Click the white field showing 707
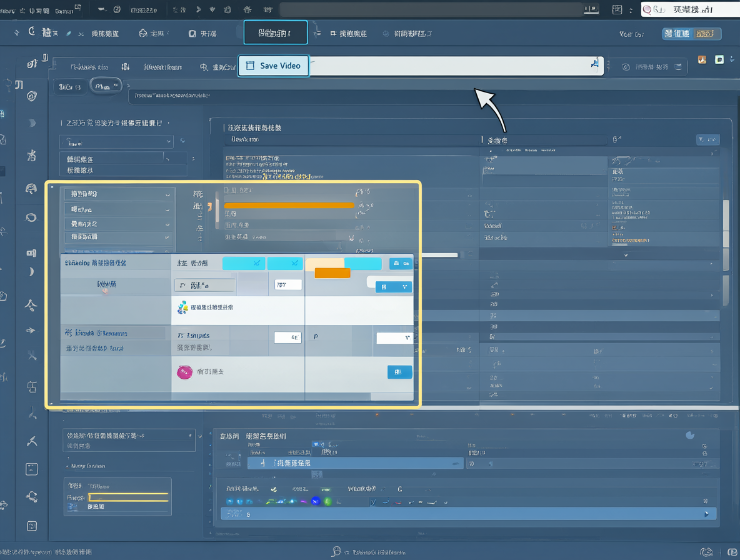This screenshot has width=740, height=560. (288, 284)
